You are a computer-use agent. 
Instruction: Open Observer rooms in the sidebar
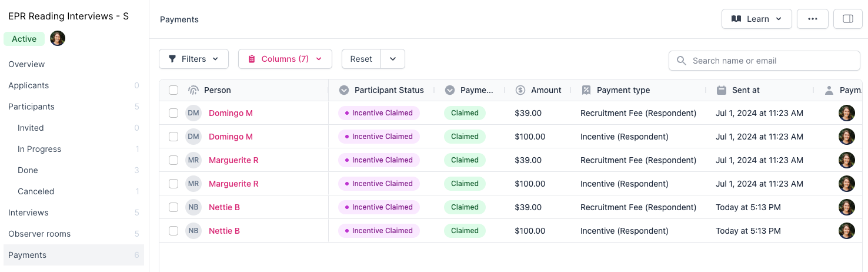click(39, 234)
